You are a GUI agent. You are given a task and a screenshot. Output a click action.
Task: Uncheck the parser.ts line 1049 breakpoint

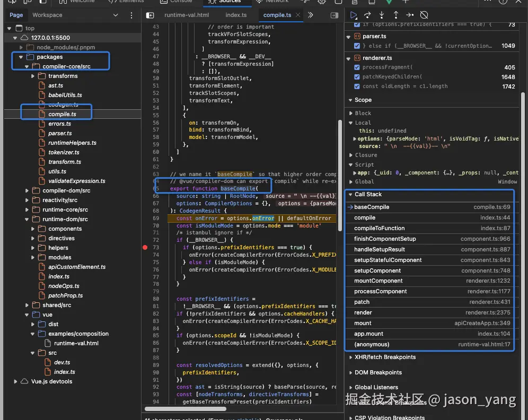[357, 46]
